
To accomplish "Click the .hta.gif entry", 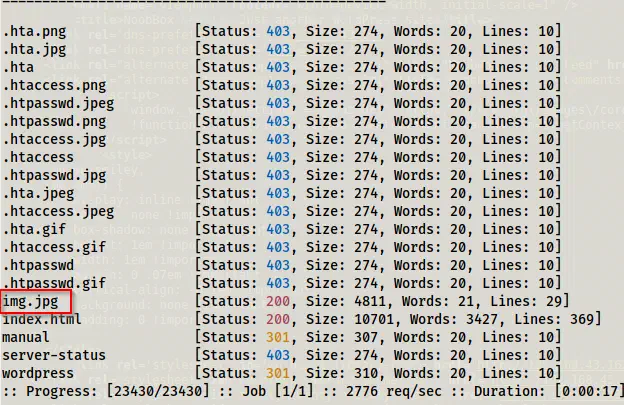I will (35, 230).
